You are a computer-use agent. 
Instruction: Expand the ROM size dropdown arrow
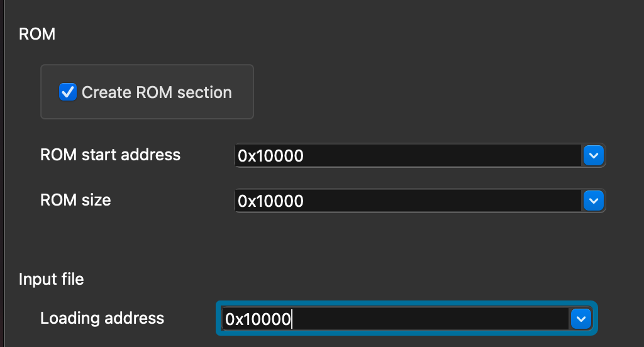(593, 201)
